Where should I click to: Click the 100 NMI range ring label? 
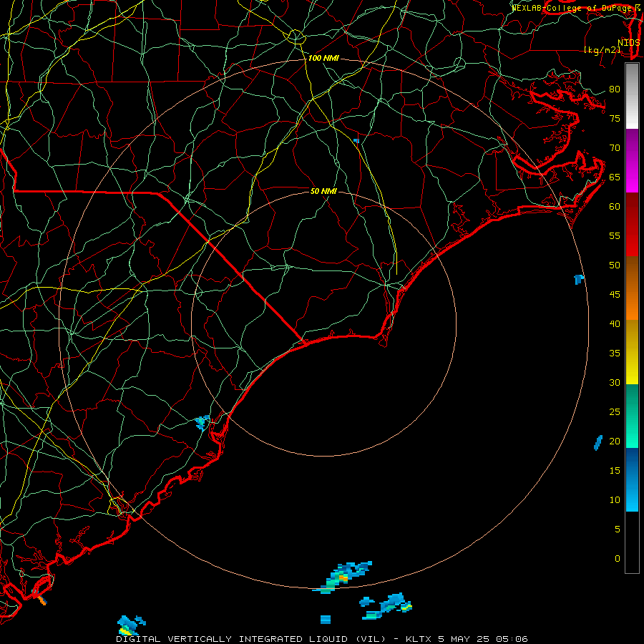323,59
